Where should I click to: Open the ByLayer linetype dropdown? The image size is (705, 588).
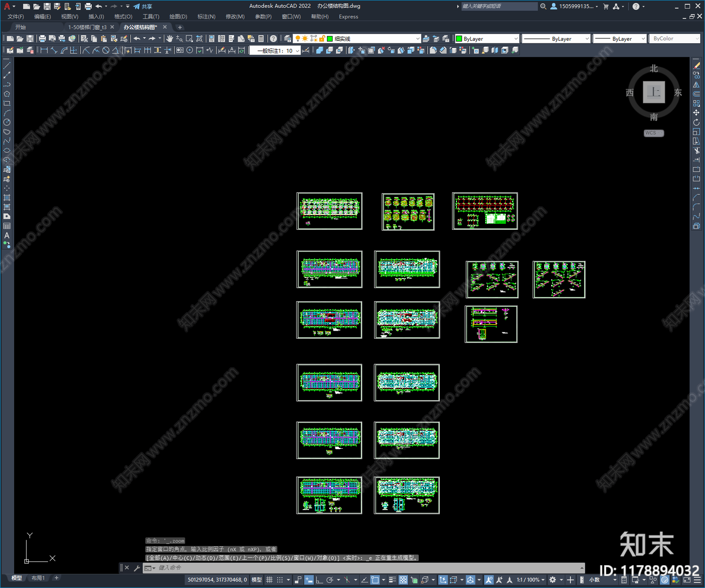[x=556, y=39]
